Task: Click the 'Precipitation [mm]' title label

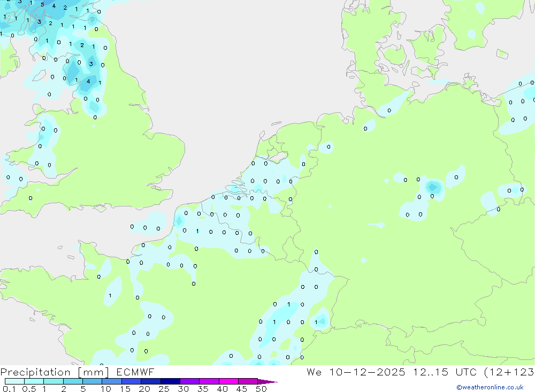Action: (55, 372)
